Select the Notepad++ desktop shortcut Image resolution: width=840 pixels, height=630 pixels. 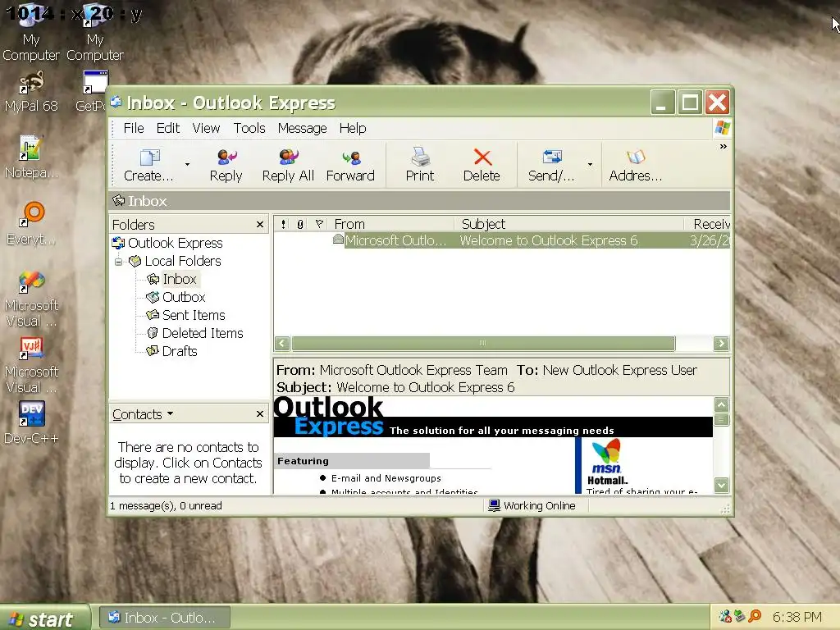pyautogui.click(x=31, y=157)
